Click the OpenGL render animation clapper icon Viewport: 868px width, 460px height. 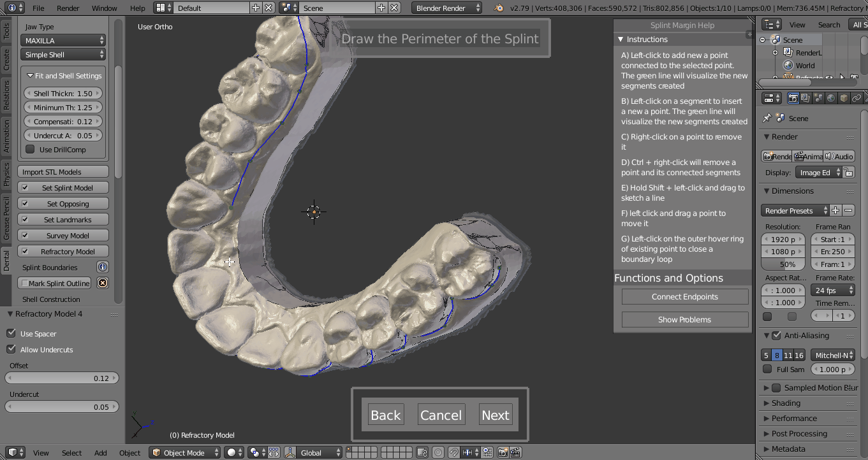515,452
